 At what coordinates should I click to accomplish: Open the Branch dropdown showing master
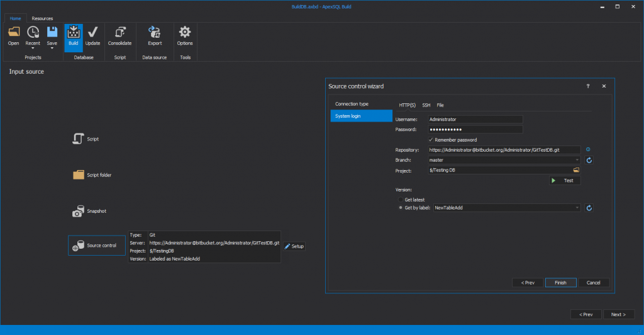[577, 160]
